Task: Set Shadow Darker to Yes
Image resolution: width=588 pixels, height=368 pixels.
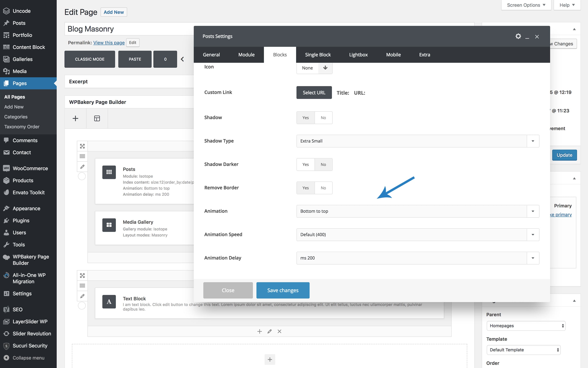Action: click(x=305, y=164)
